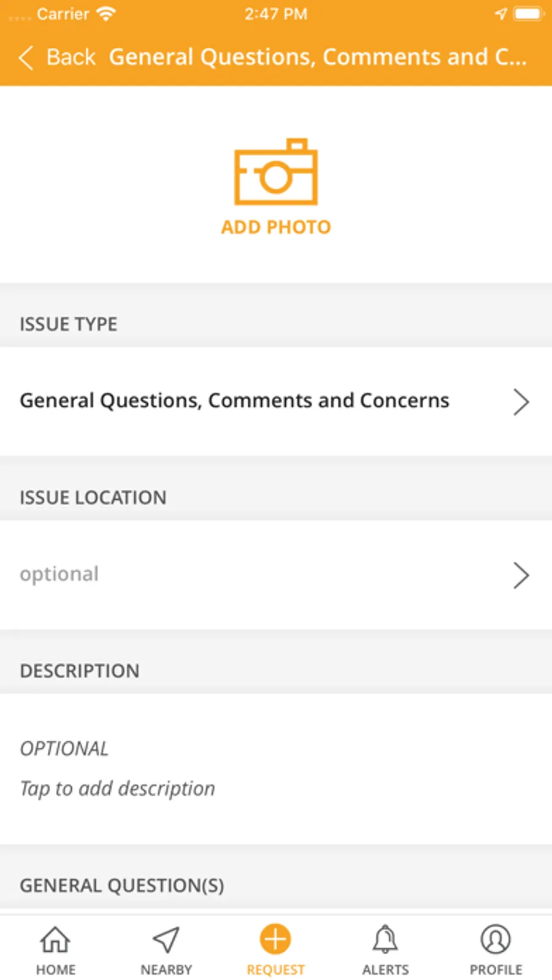The height and width of the screenshot is (980, 552).
Task: Tap the optional issue location field
Action: [x=59, y=574]
